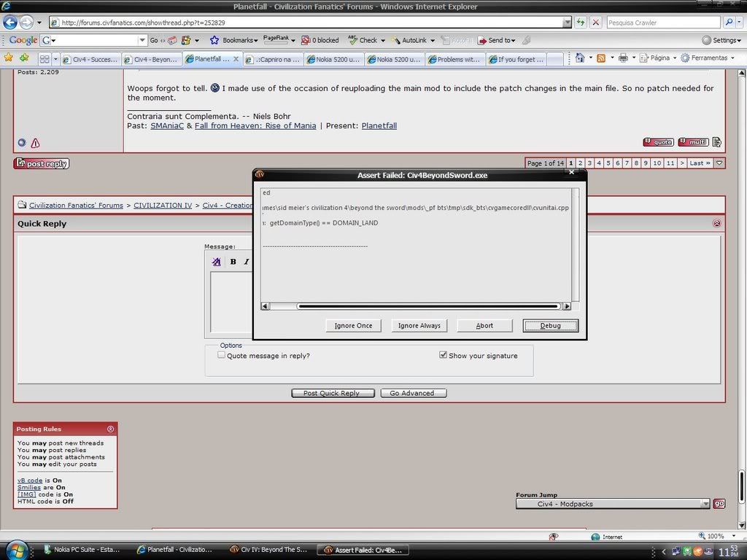The image size is (747, 560).
Task: Click the IE Back navigation button
Action: 10,22
